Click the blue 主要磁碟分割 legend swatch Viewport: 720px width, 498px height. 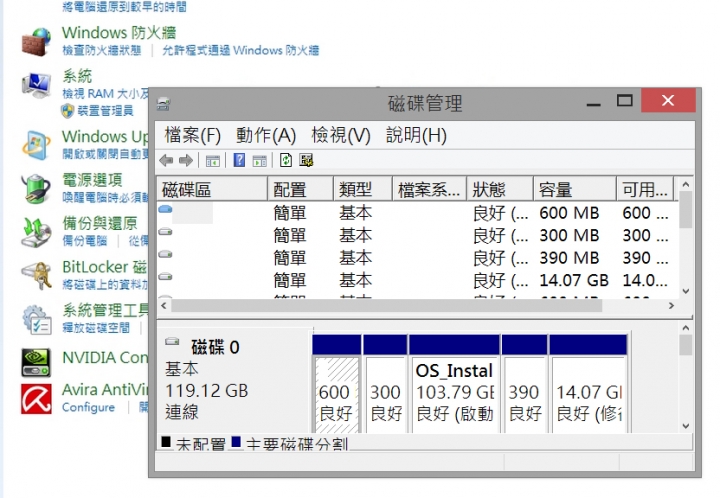pos(236,442)
